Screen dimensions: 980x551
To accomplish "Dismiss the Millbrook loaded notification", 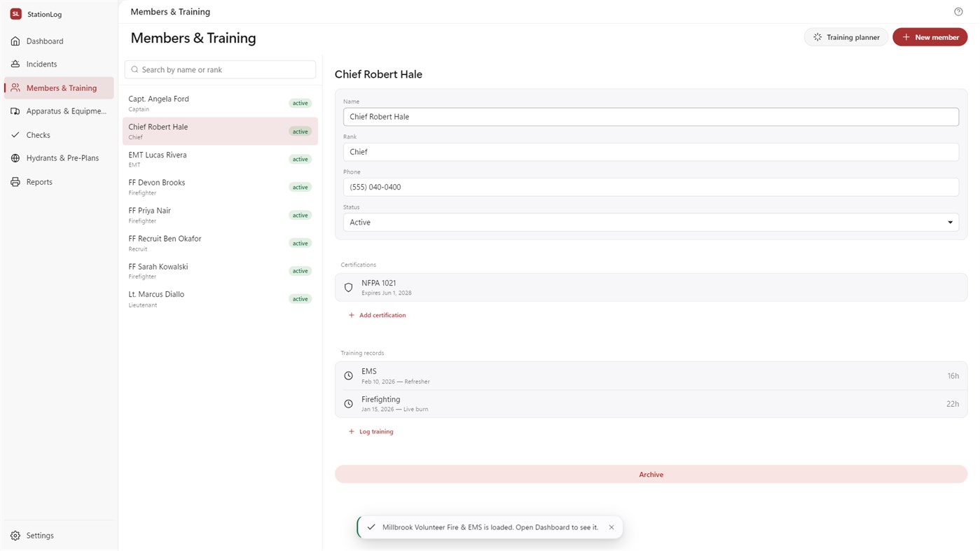I will click(612, 527).
